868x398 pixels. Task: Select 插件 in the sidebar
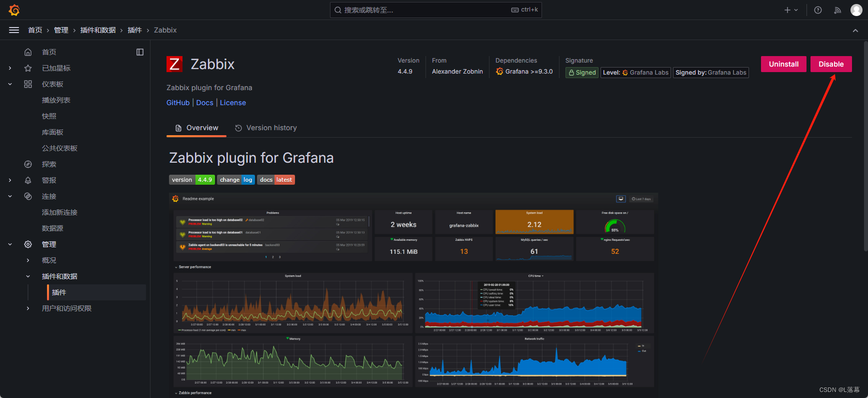click(96, 292)
